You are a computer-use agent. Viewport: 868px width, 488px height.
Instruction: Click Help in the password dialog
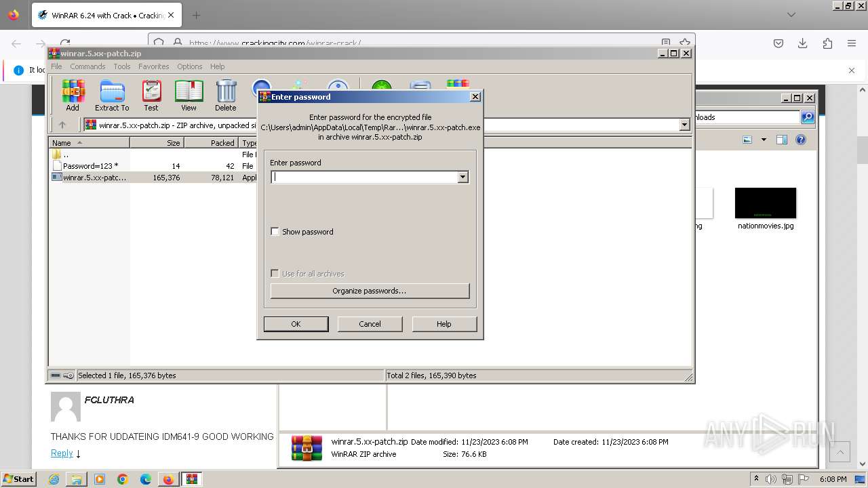point(444,324)
